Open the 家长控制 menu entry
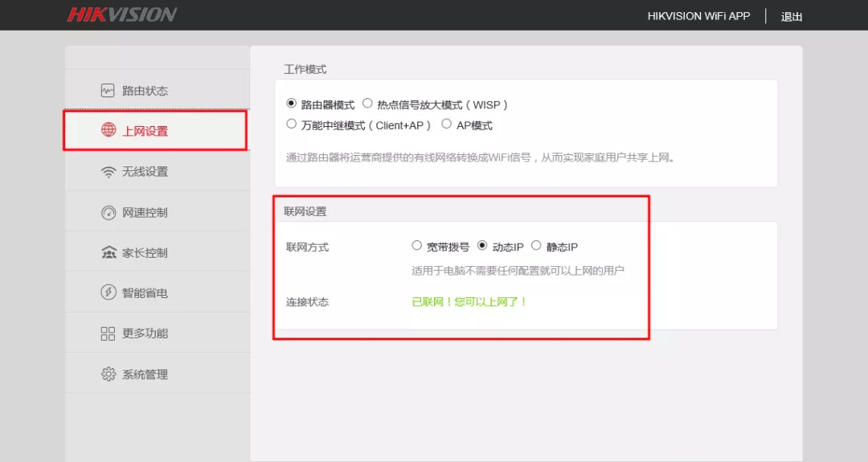This screenshot has height=462, width=868. 158,253
